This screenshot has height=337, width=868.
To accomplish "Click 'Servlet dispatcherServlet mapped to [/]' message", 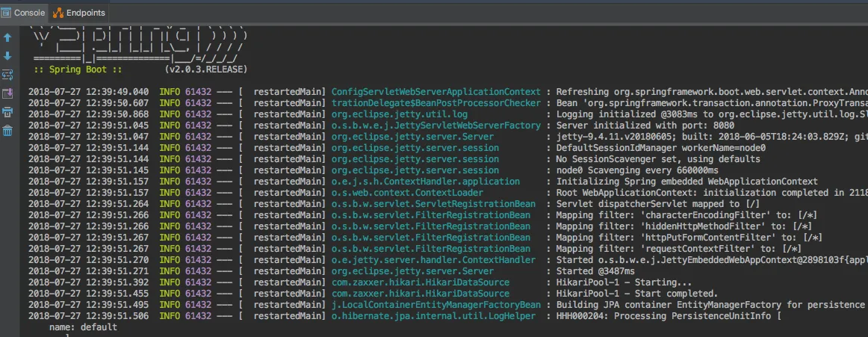I will pos(658,204).
